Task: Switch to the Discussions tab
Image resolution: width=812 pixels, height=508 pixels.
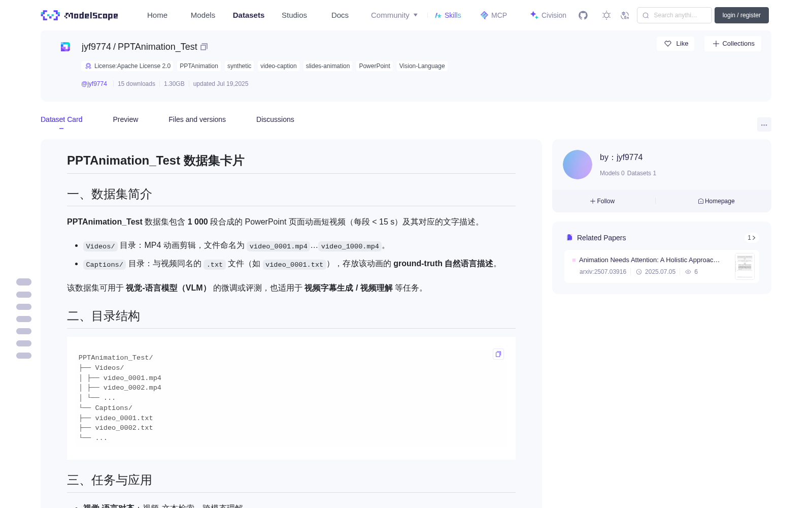Action: 275,119
